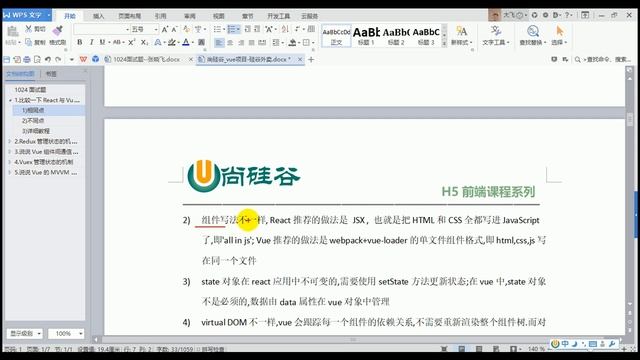Open the 页面布局 ribbon tab

pyautogui.click(x=129, y=16)
